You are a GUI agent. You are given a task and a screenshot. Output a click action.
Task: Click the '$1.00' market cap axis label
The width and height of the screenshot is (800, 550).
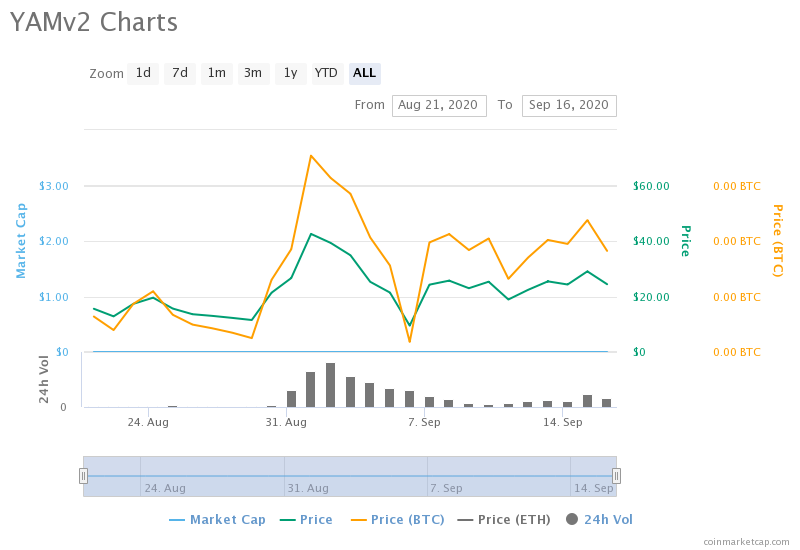pyautogui.click(x=54, y=297)
